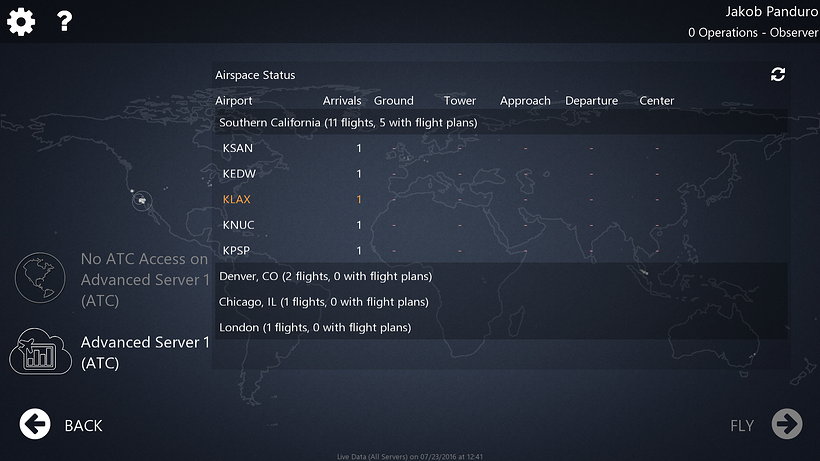Collapse the Southern California region row
Screen dimensions: 820x461
coord(501,122)
